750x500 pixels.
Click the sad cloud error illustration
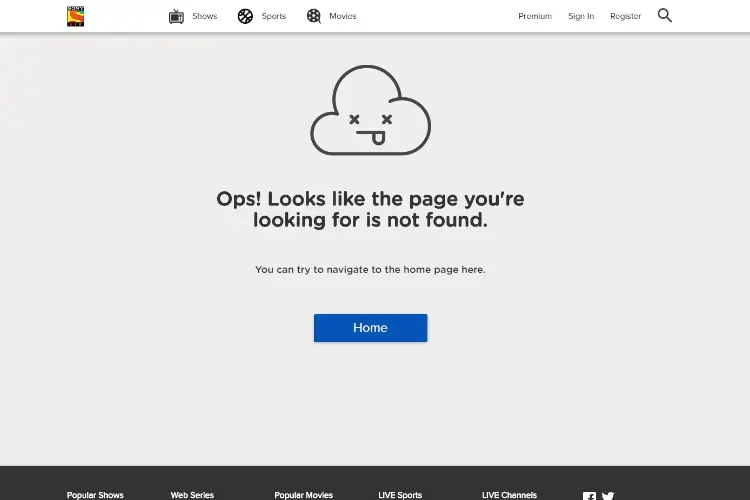371,110
